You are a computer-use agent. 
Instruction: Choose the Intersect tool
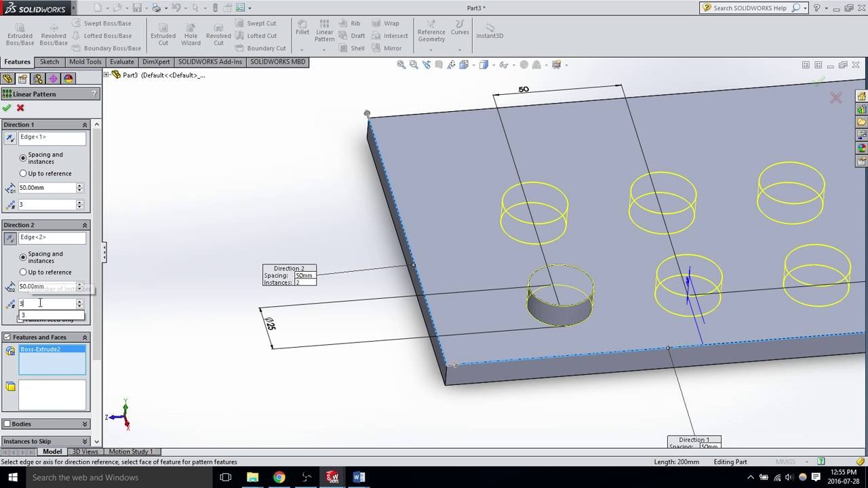[x=390, y=35]
